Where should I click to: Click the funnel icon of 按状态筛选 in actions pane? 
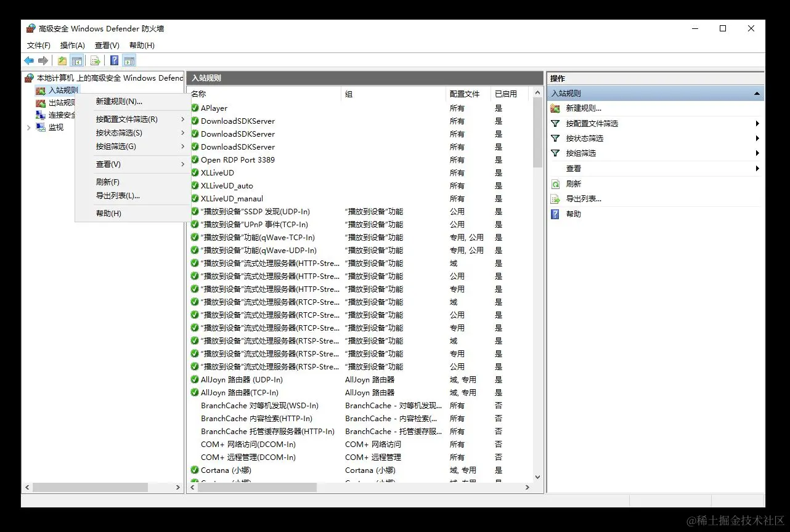[555, 138]
